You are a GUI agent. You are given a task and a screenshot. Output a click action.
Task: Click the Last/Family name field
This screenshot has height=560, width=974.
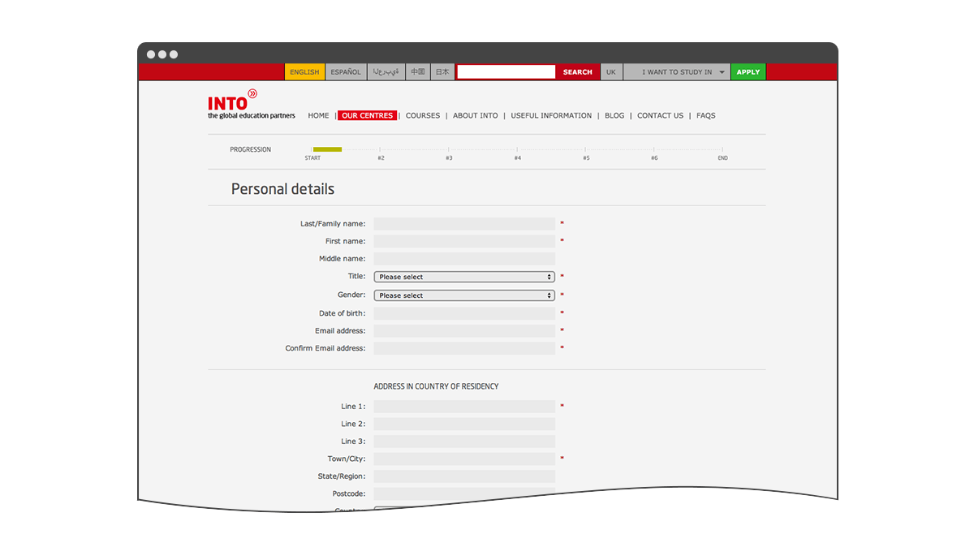coord(464,224)
